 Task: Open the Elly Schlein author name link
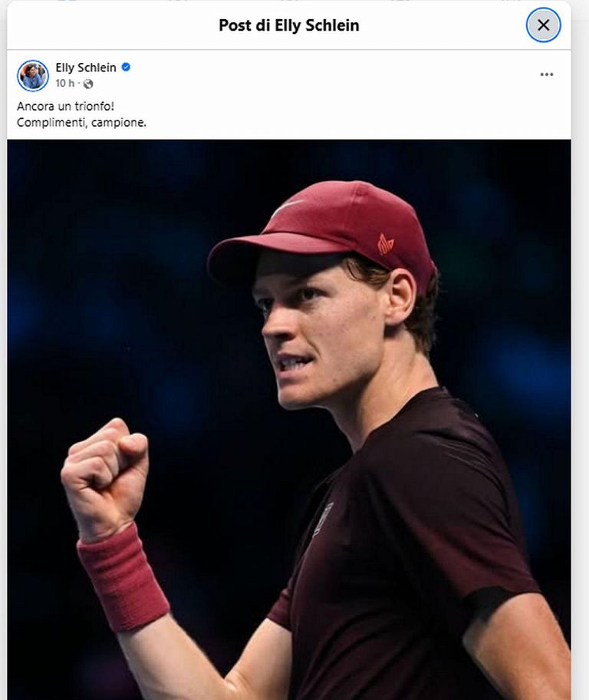pos(86,68)
